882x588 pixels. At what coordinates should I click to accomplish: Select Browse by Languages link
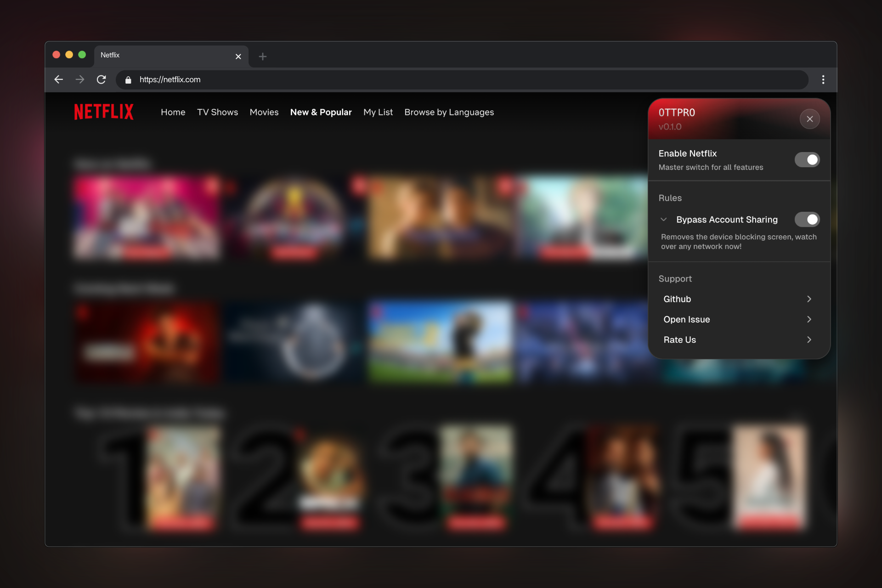[449, 112]
